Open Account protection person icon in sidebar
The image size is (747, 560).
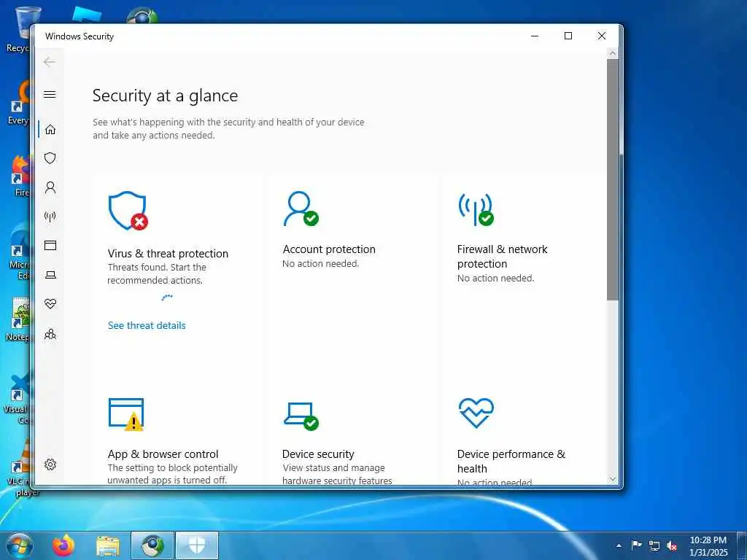50,187
